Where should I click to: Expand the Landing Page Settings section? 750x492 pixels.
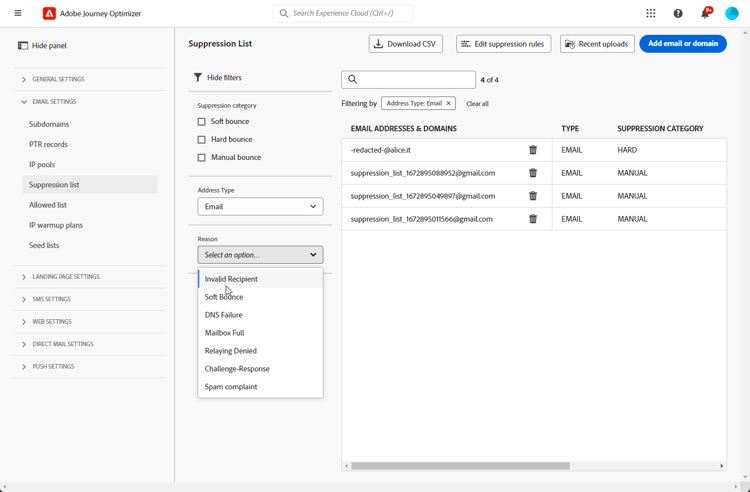[65, 277]
